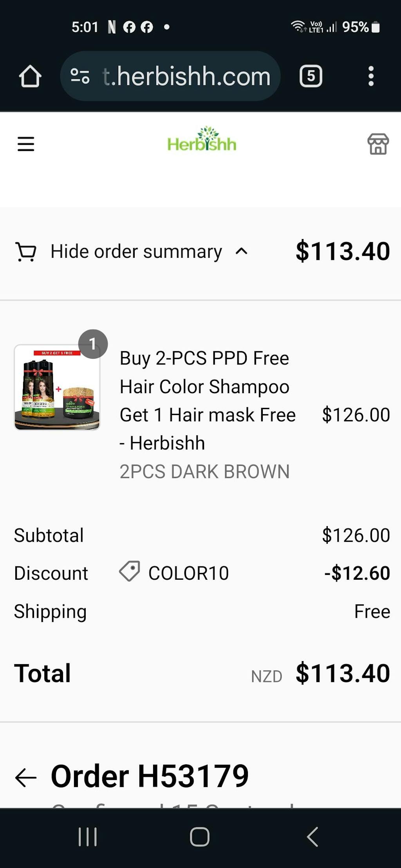Tap Android back navigation button
401x868 pixels.
pos(312,837)
